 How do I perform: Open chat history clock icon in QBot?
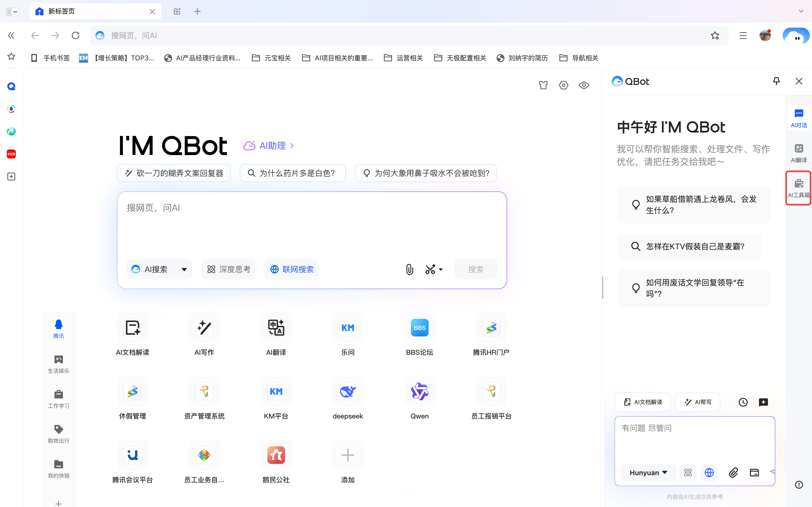point(743,402)
